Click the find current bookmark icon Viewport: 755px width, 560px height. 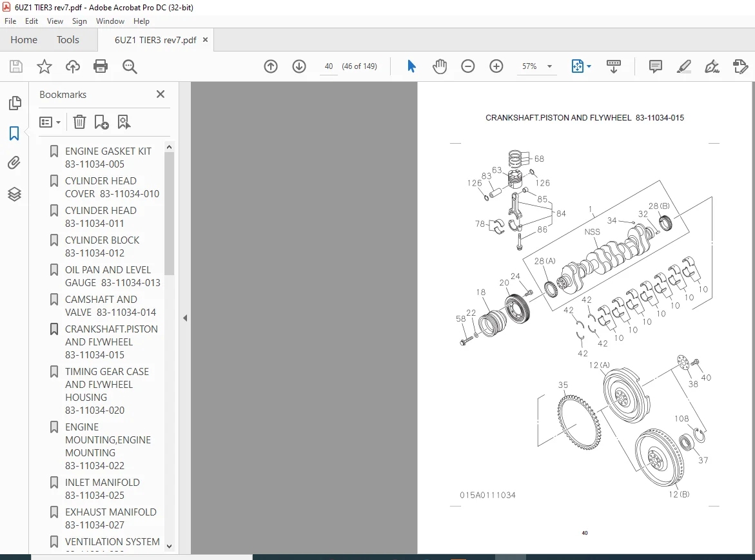124,122
